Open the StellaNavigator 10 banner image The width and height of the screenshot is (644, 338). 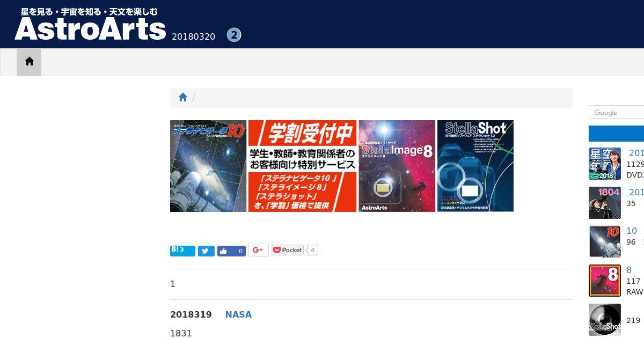[208, 166]
